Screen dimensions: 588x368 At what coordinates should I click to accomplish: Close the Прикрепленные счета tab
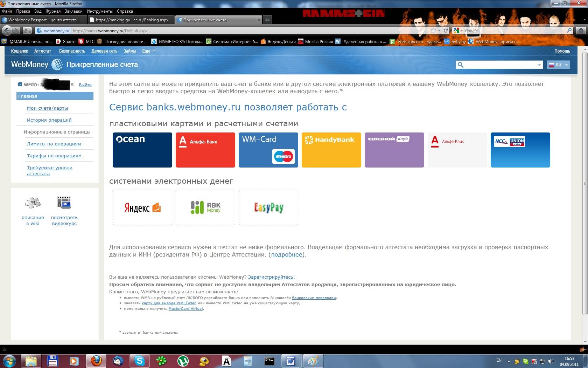click(259, 20)
